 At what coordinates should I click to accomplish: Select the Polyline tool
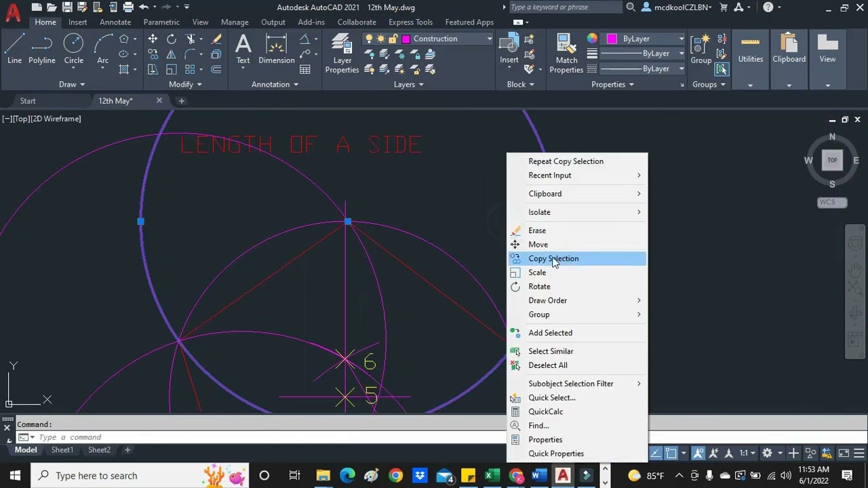point(41,49)
